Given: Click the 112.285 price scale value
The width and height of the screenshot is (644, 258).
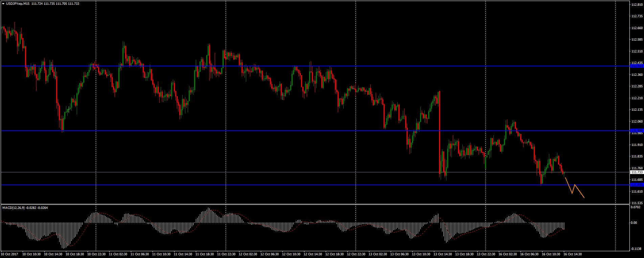Looking at the screenshot, I should tap(637, 86).
